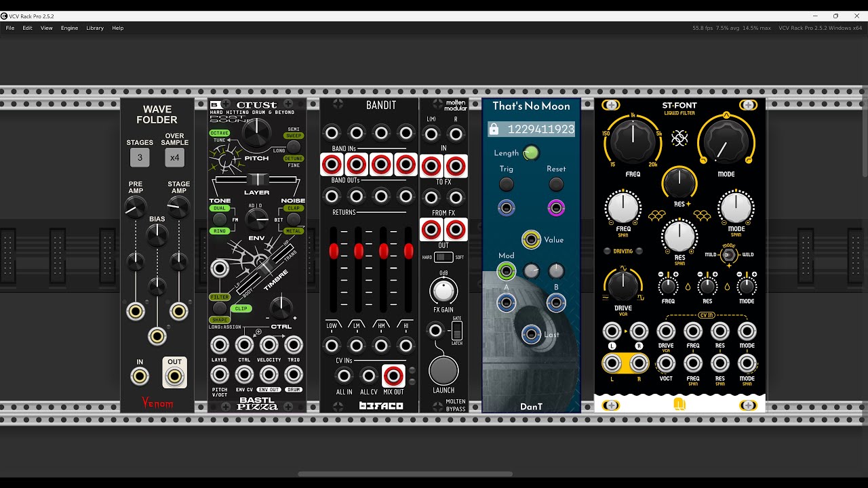Click the Wave Folder STAGE AMP knob
868x488 pixels.
point(178,208)
